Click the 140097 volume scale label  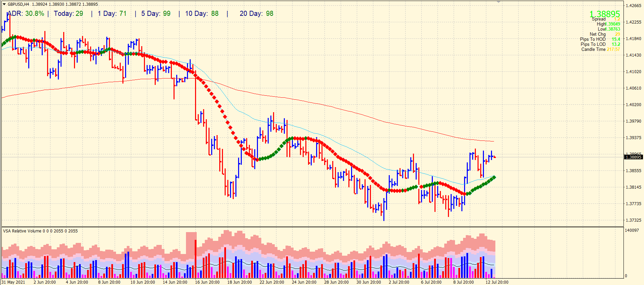[x=632, y=230]
